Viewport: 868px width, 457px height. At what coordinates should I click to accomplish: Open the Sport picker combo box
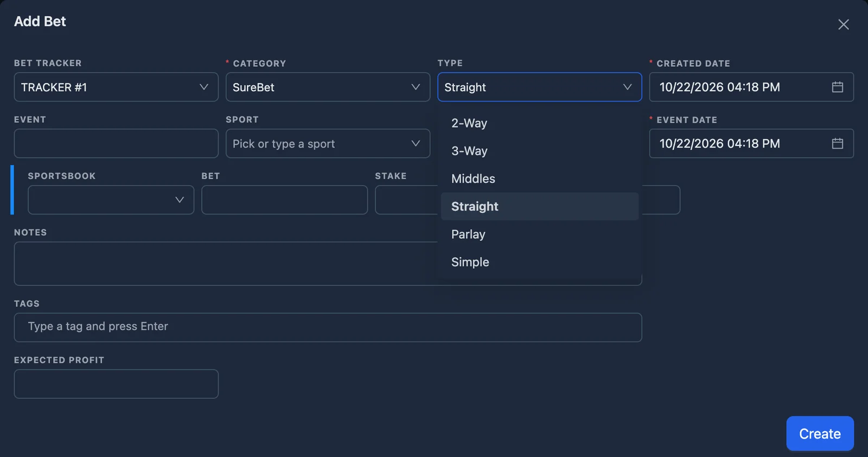pos(328,143)
